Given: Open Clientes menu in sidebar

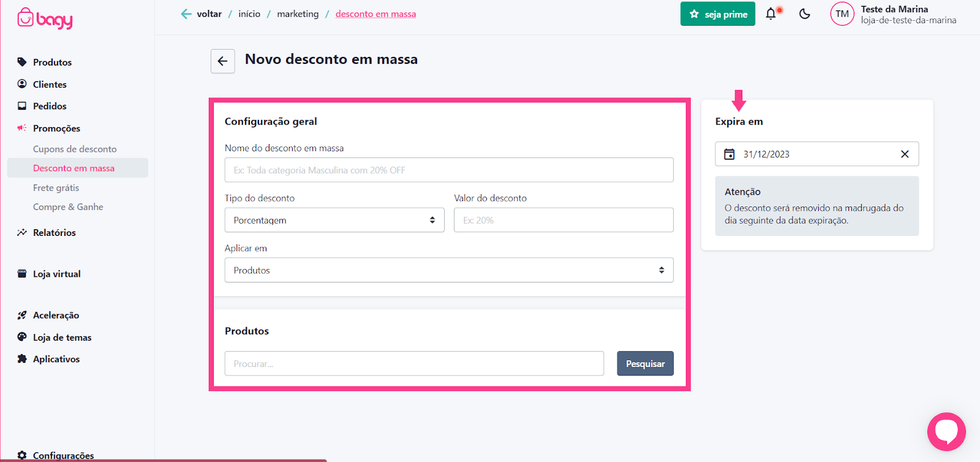Looking at the screenshot, I should 50,84.
